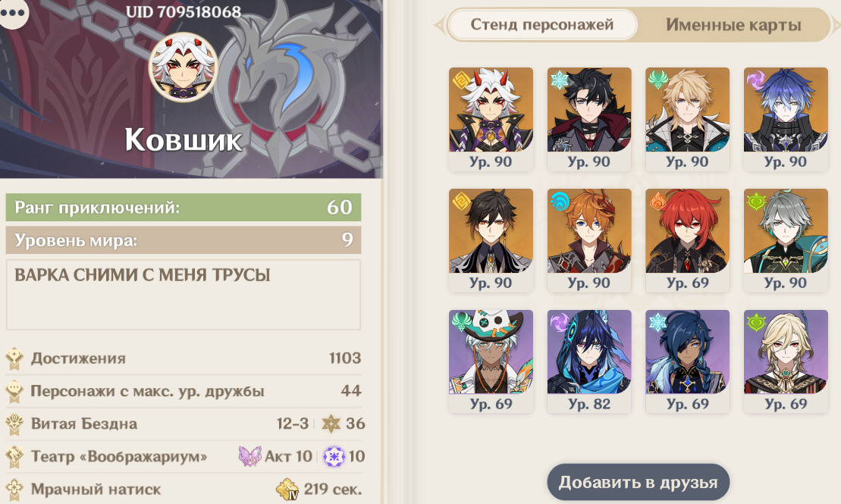Select the Achievements trophy icon
The image size is (841, 504).
coord(15,358)
